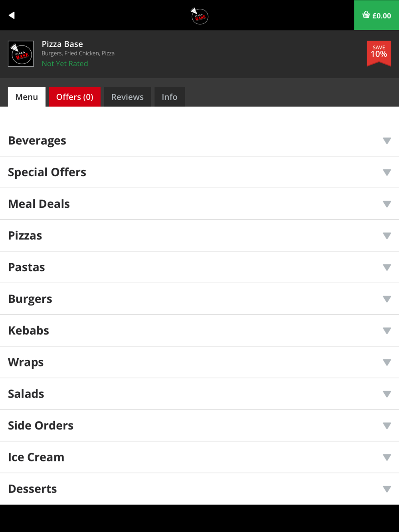Tap the back arrow icon
The image size is (399, 532).
[12, 15]
